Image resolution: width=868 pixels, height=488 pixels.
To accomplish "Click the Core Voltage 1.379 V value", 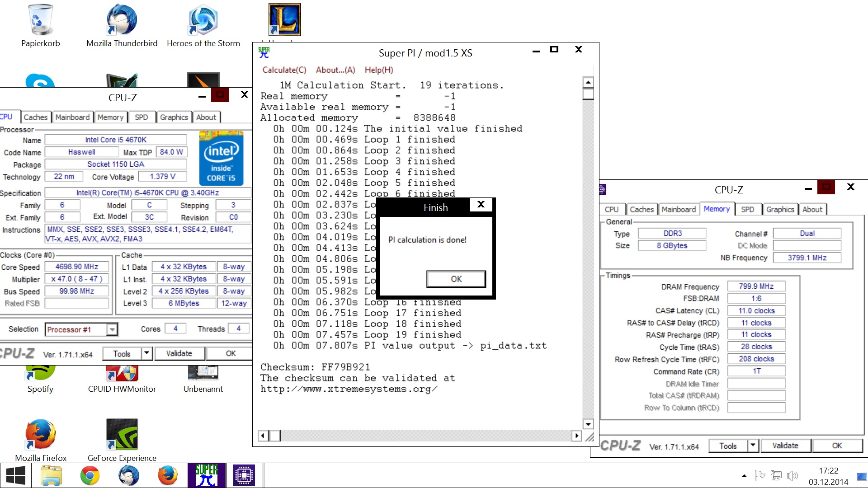I will coord(163,177).
